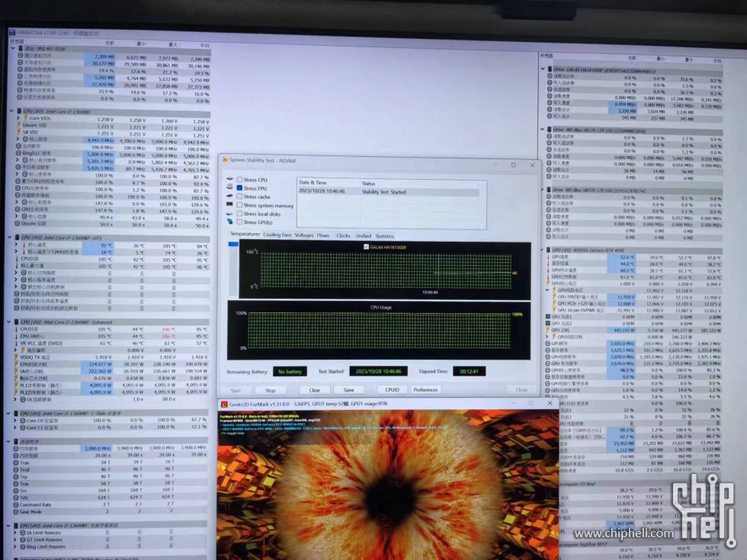Enable the Stress CPU checkbox
Screen dimensions: 747x560
[x=239, y=180]
